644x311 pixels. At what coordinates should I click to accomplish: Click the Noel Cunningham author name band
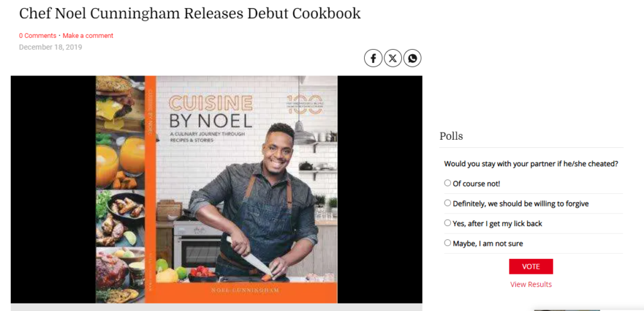[245, 290]
